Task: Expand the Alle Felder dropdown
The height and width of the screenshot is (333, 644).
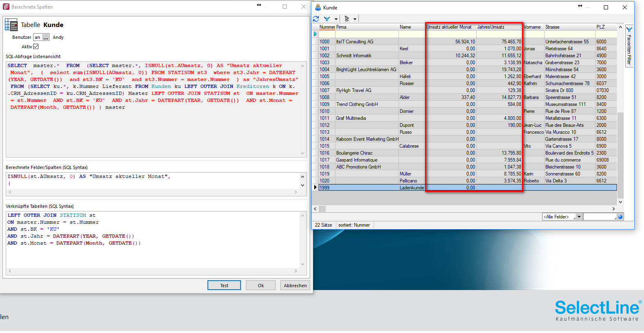Action: point(579,217)
